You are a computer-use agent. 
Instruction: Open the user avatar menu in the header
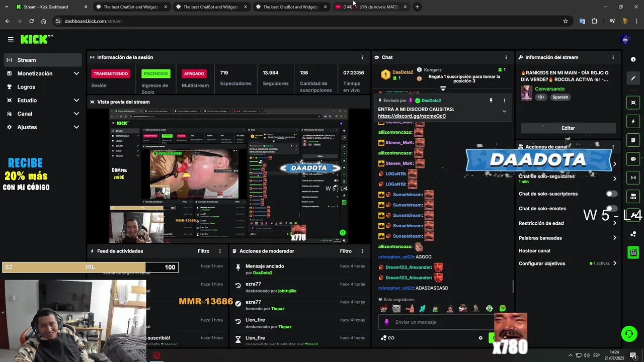(625, 39)
